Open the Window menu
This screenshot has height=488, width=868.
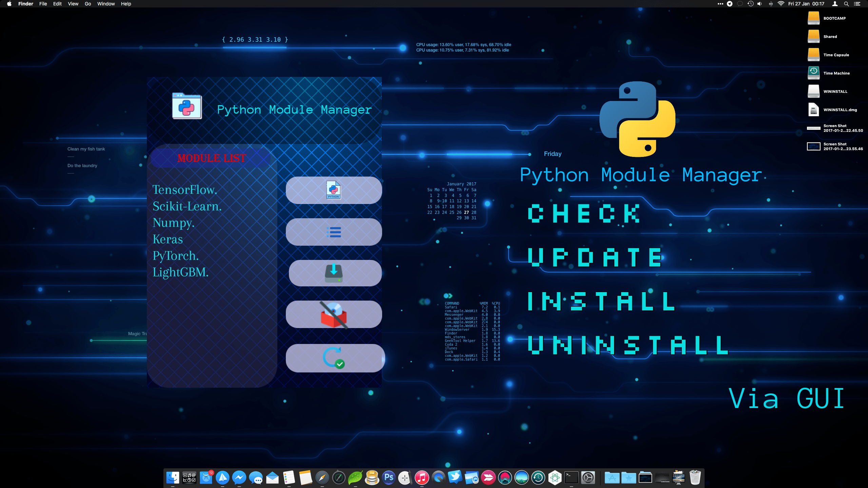(106, 4)
